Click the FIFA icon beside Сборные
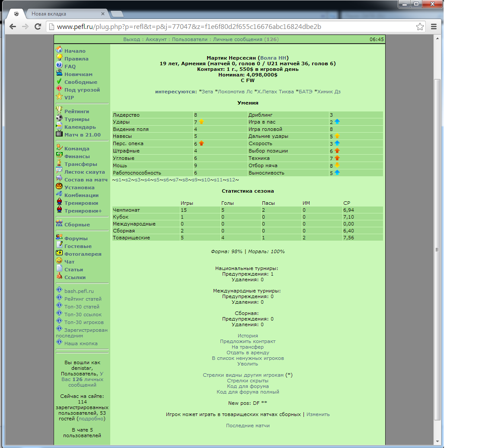This screenshot has width=498, height=448. point(59,223)
